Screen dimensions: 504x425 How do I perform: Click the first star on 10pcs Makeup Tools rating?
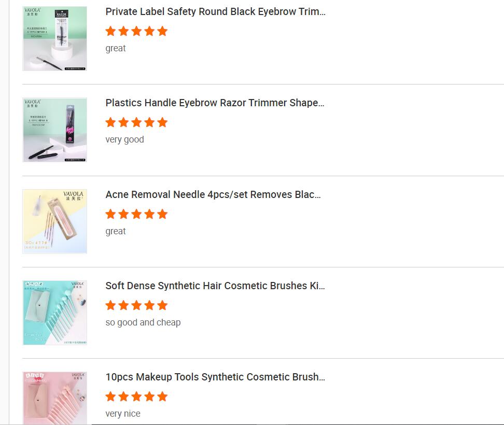coord(110,396)
